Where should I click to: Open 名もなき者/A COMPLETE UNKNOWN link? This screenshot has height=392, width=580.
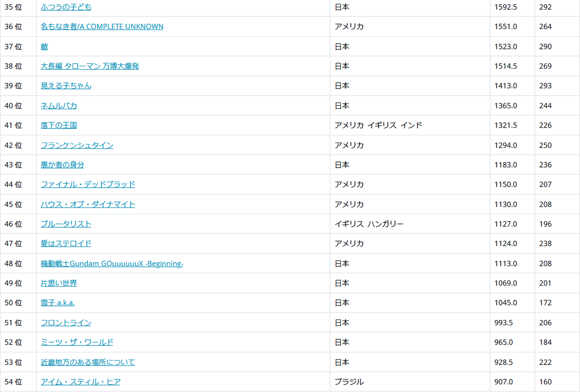point(102,27)
